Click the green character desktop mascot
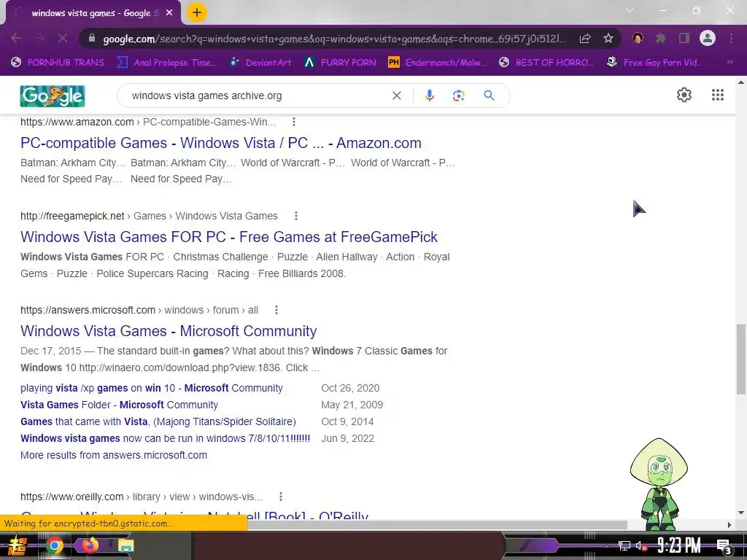Image resolution: width=747 pixels, height=560 pixels. pyautogui.click(x=659, y=483)
